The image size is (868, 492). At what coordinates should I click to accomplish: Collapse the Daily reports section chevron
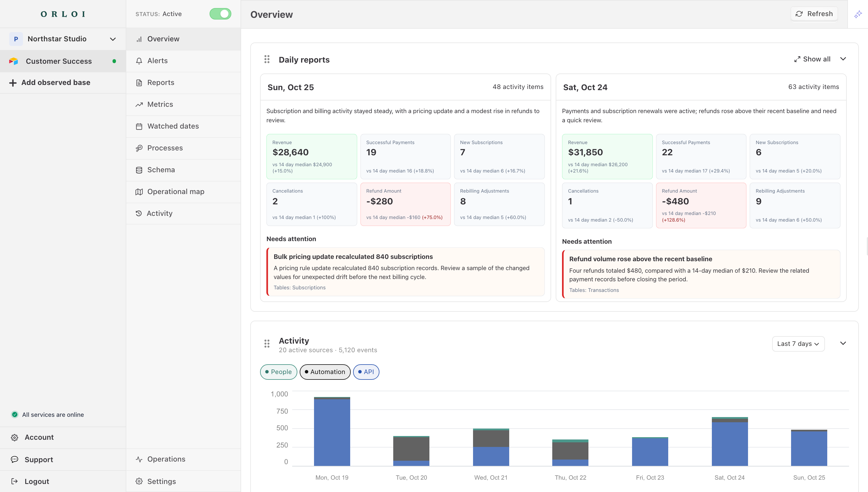coord(843,59)
